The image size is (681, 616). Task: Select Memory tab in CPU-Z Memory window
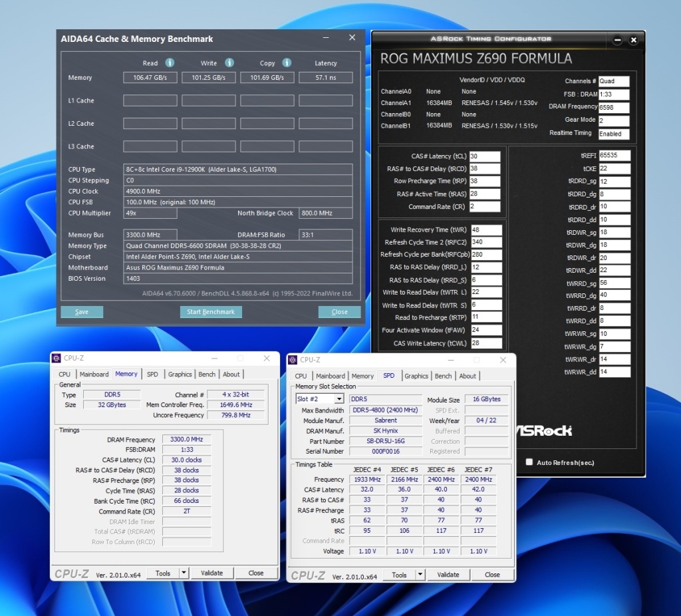[126, 374]
